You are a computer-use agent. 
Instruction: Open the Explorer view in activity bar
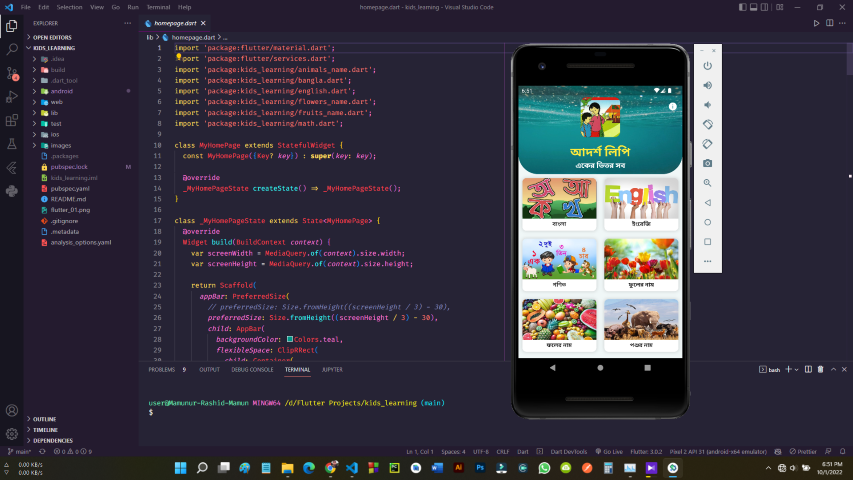11,26
